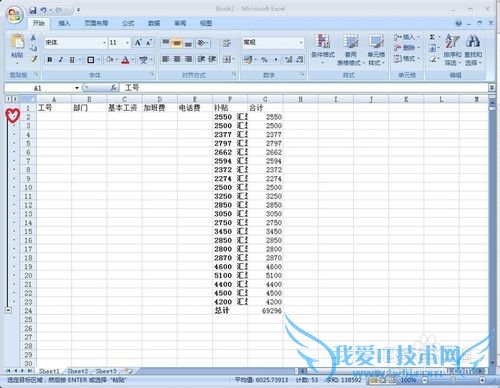
Task: Open Find & Select binoculars (查找和选择)
Action: pyautogui.click(x=473, y=49)
